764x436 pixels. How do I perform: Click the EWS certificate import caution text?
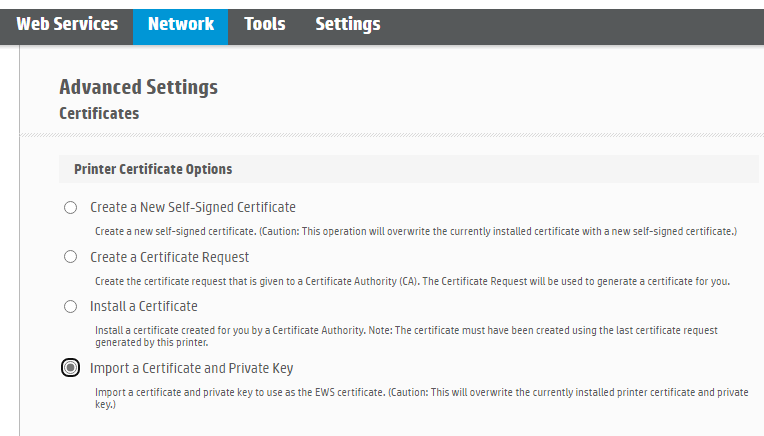click(x=421, y=398)
